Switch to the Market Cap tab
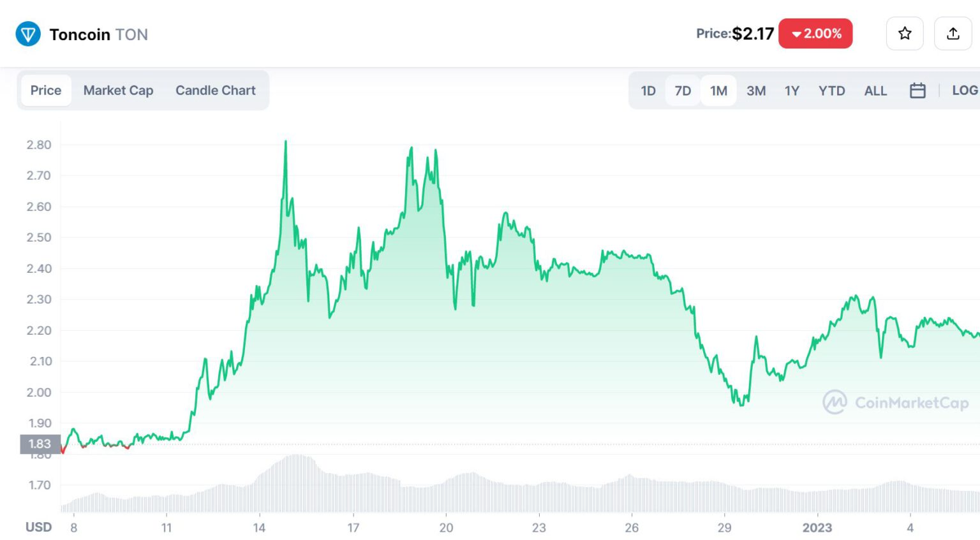This screenshot has width=980, height=540. pos(118,91)
